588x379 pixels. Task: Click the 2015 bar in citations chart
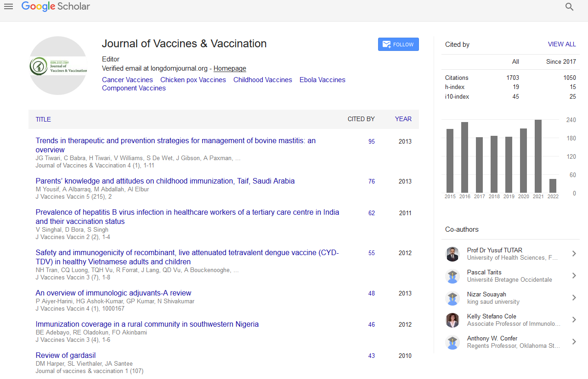[x=450, y=161]
